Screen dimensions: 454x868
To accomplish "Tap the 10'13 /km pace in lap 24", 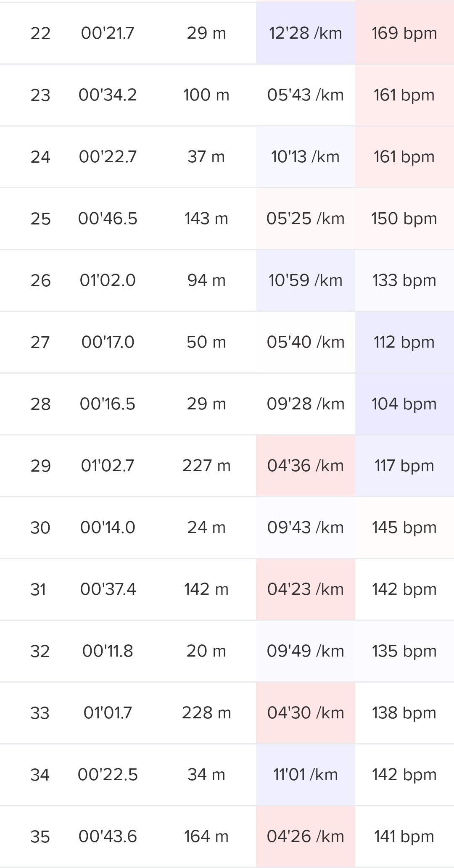I will click(305, 157).
